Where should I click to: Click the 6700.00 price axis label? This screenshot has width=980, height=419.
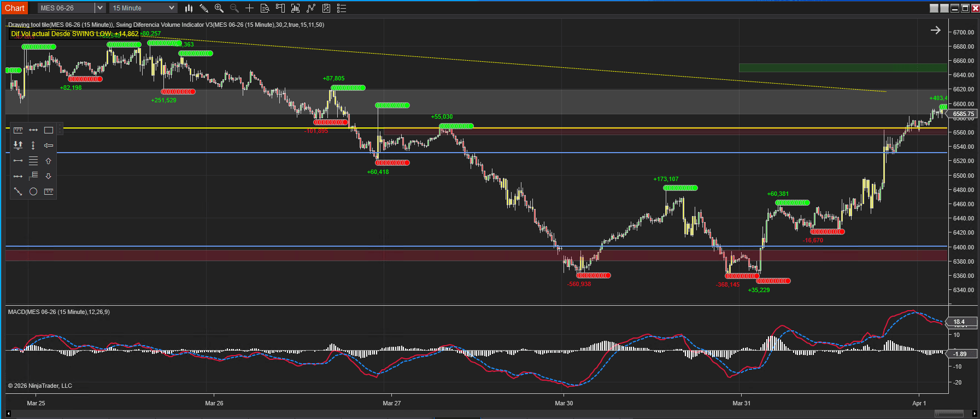click(963, 32)
